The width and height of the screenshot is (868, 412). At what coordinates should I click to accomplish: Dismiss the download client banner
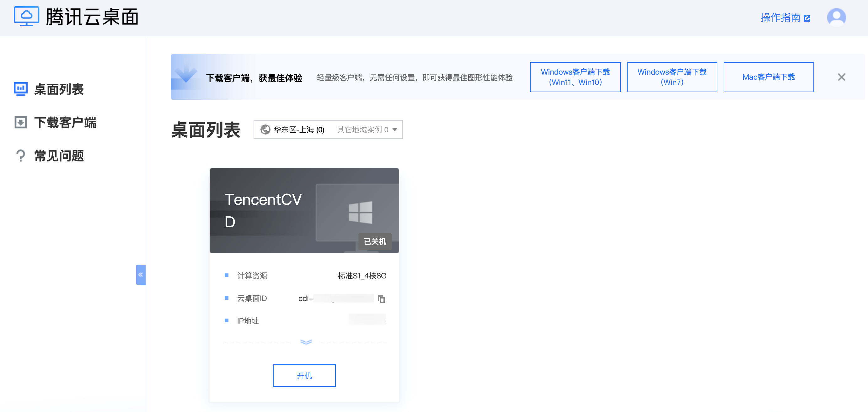pos(841,77)
